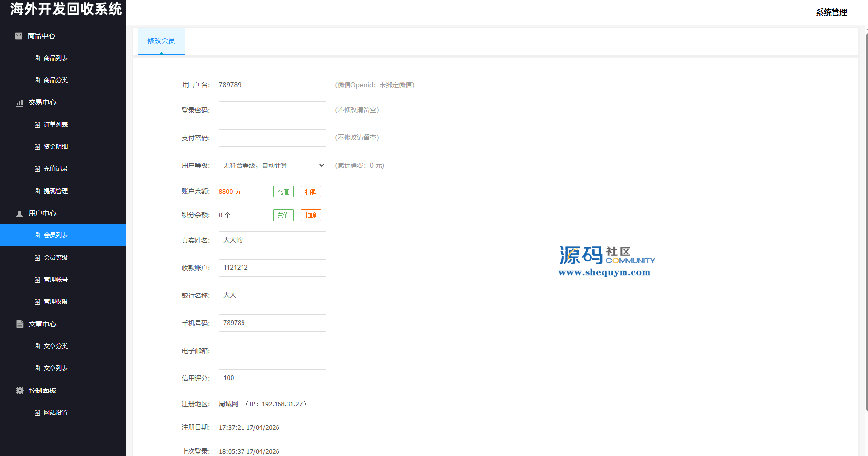
Task: Switch to the 修改会员 tab
Action: click(x=161, y=41)
